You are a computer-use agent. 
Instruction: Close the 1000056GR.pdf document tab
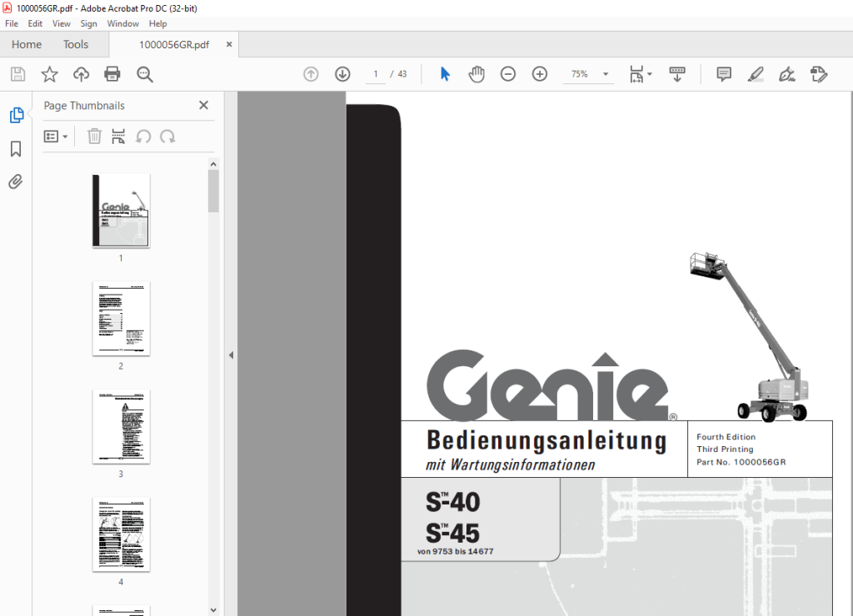(229, 45)
